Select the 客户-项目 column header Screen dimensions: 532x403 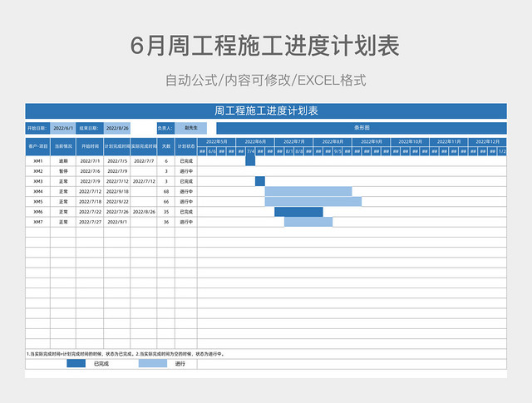point(37,146)
